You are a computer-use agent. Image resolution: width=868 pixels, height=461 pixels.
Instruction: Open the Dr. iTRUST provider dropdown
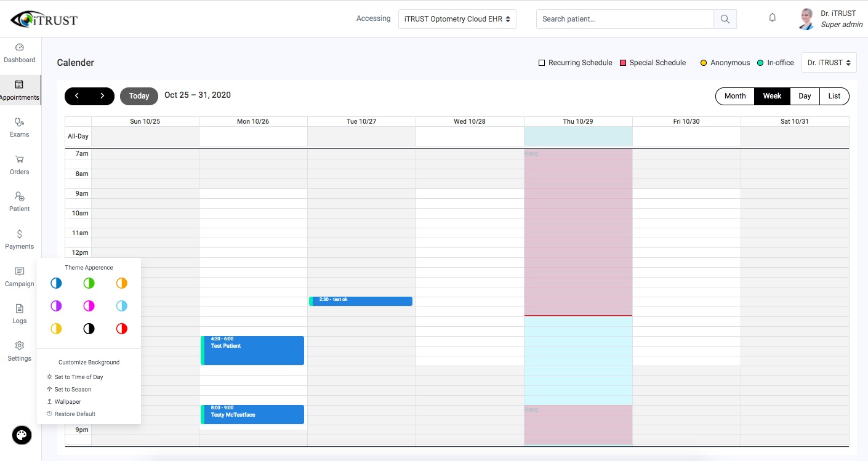coord(829,63)
